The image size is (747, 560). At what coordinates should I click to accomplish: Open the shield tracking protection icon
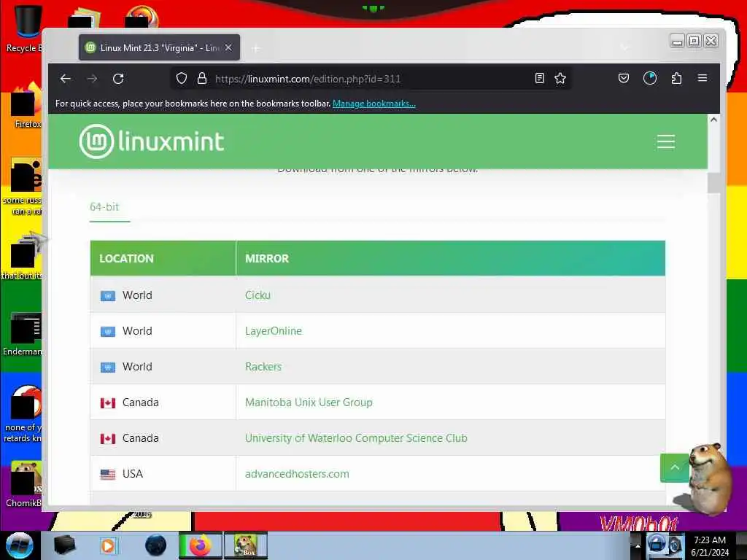coord(182,79)
